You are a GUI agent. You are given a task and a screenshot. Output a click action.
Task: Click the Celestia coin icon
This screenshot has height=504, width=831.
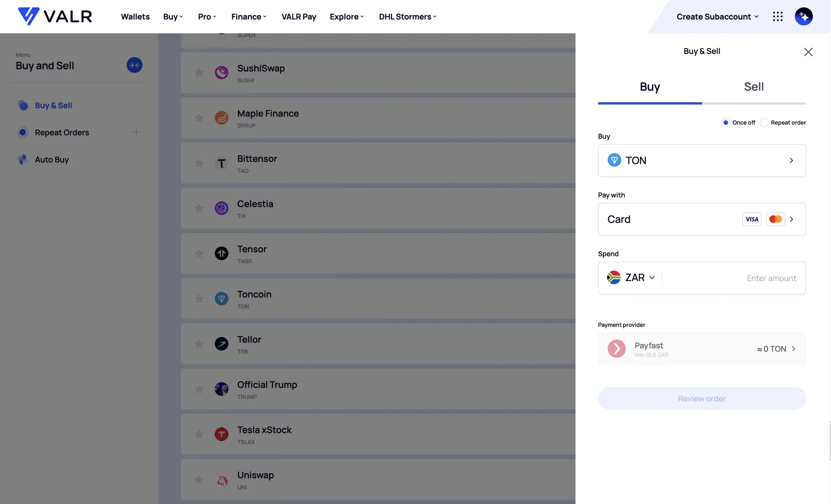point(222,208)
